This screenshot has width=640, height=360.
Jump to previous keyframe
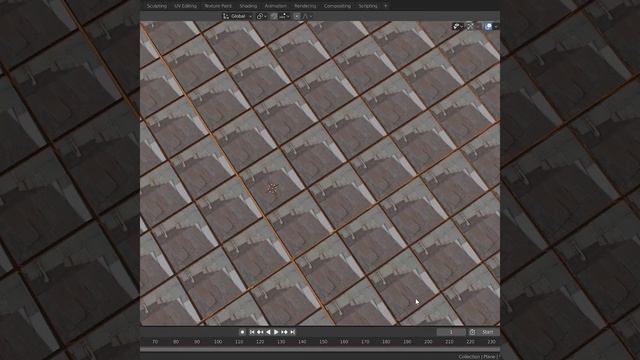260,332
